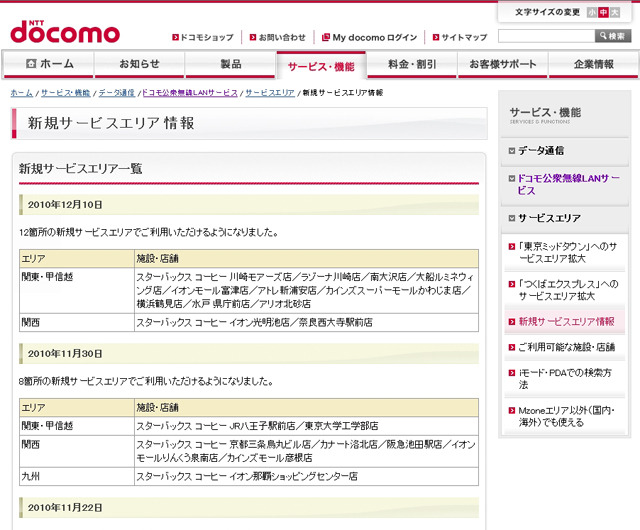Open My docomo ログイン link
This screenshot has height=530, width=640.
coord(375,37)
